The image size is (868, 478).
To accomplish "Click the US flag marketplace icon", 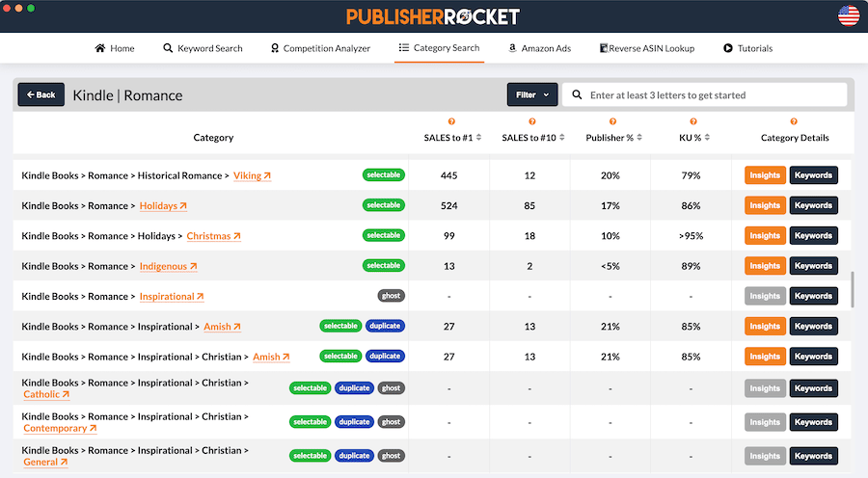I will tap(849, 15).
